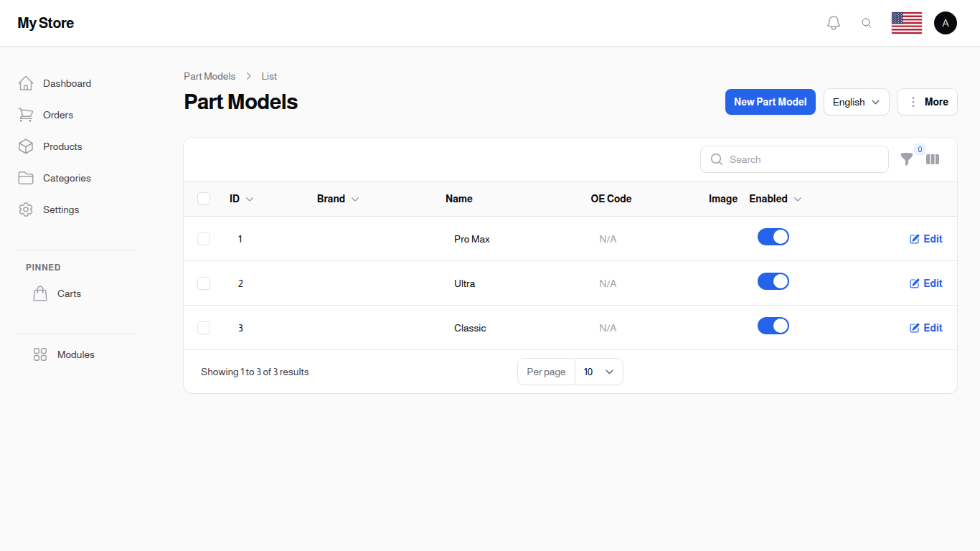Navigate to Part Models in breadcrumb
Screen dimensions: 980x551
pos(209,76)
